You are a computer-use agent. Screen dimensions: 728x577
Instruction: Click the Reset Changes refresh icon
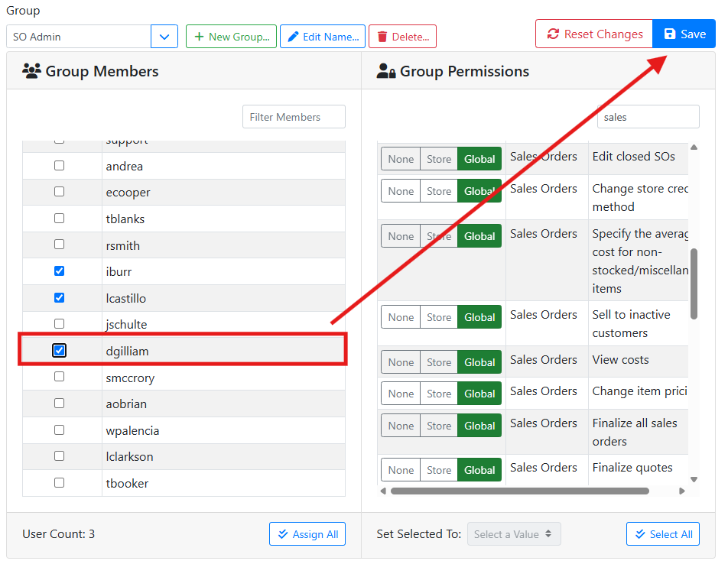point(552,34)
